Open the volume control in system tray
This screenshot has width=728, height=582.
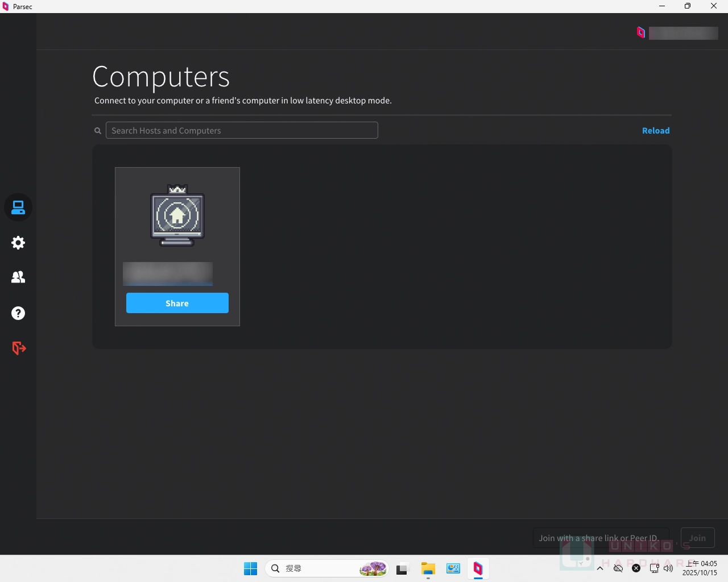(668, 568)
